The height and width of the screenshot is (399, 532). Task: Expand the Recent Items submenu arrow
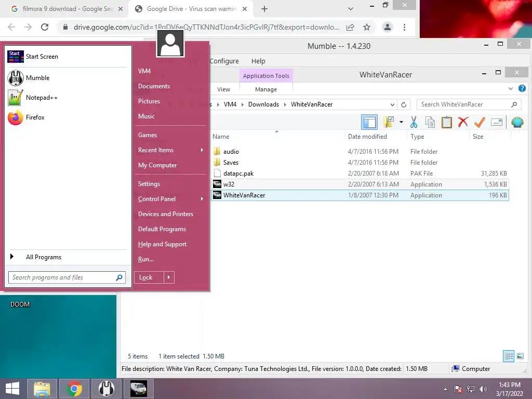coord(202,150)
